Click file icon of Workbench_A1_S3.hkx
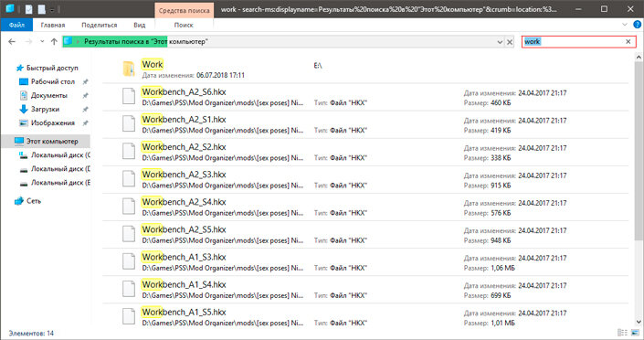Image resolution: width=644 pixels, height=340 pixels. pos(129,261)
